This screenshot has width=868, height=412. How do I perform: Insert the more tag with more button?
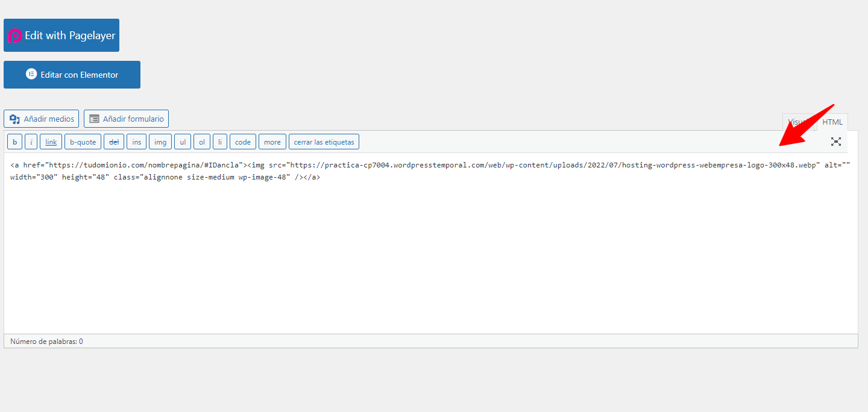click(x=272, y=142)
